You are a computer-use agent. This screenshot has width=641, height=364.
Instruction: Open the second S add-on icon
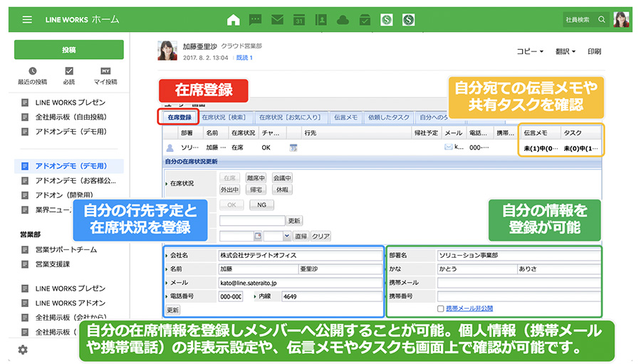[x=408, y=20]
